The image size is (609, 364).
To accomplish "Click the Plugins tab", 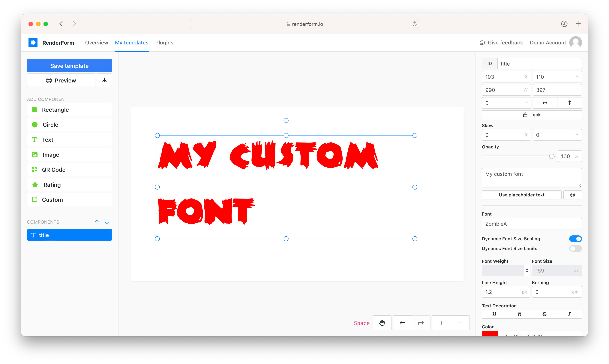I will (164, 43).
